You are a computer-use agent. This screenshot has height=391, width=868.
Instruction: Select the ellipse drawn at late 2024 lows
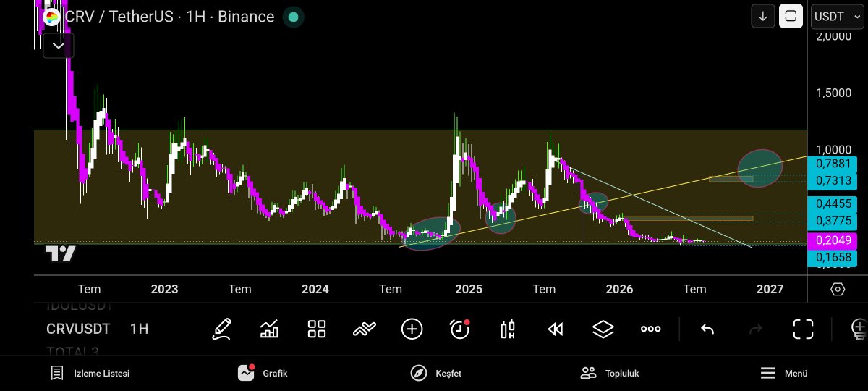(x=432, y=234)
